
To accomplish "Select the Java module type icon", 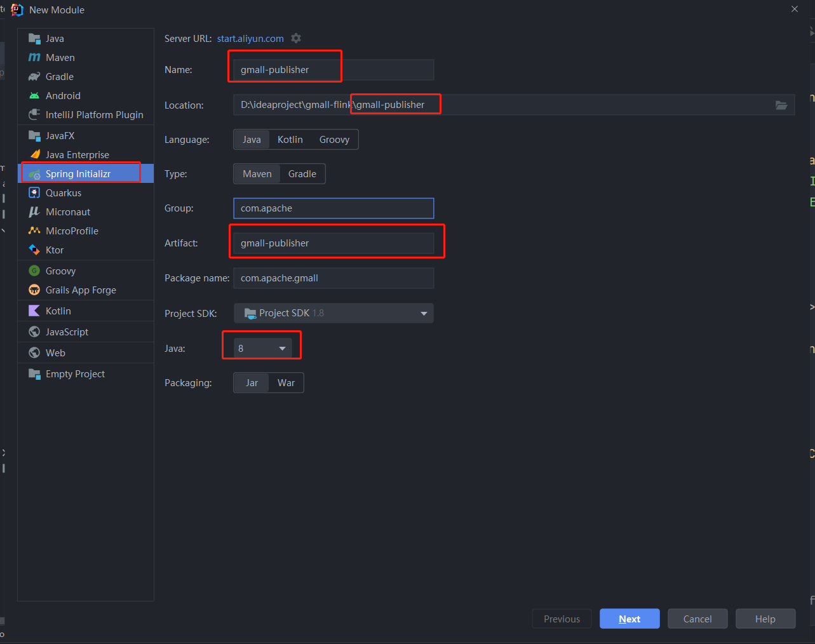I will pyautogui.click(x=34, y=39).
